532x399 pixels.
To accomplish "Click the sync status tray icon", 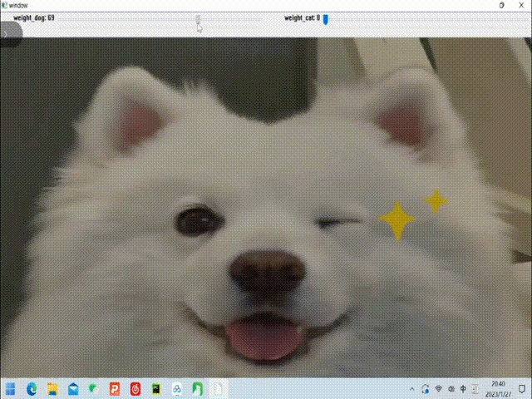I will tap(425, 389).
